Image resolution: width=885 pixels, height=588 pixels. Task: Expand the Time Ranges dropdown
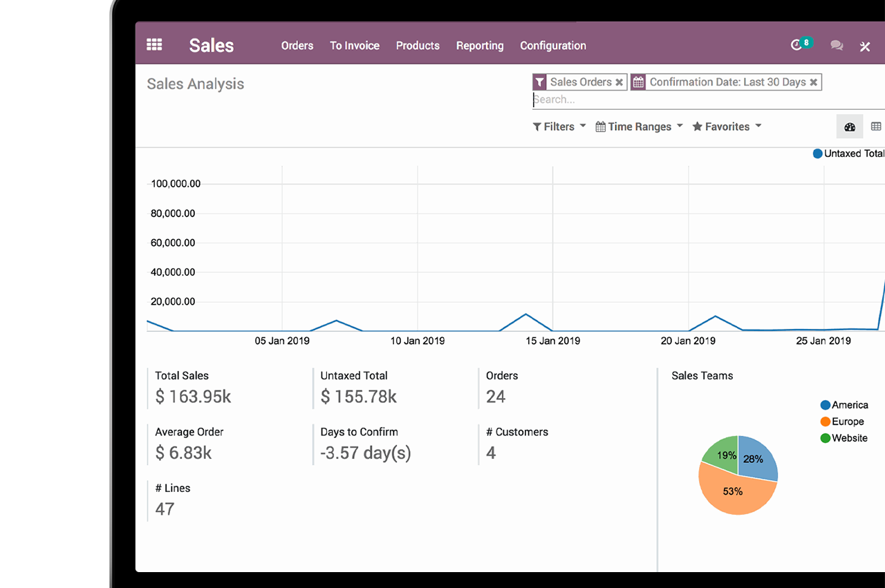pyautogui.click(x=639, y=126)
